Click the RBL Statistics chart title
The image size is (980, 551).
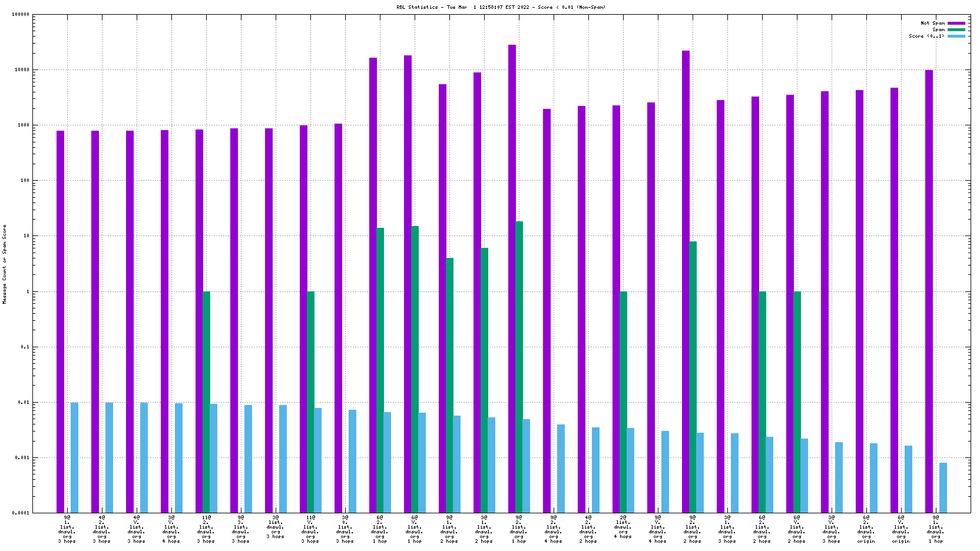(x=501, y=8)
